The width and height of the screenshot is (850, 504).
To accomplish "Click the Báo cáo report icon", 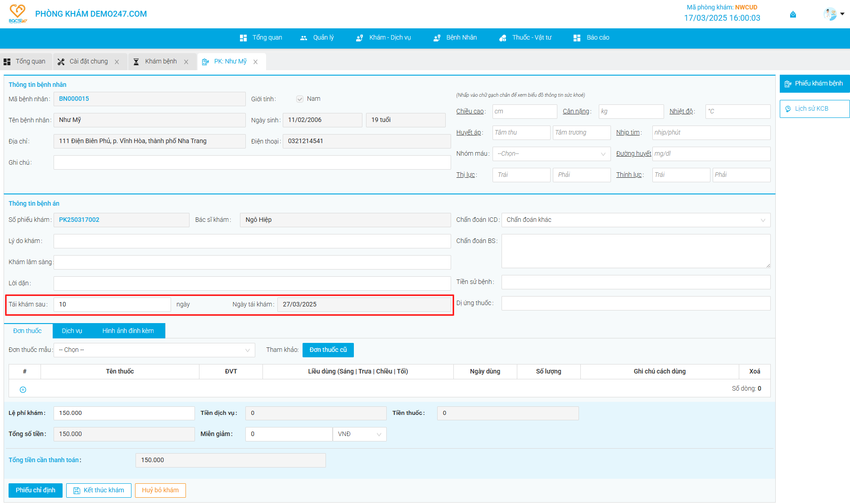I will (x=577, y=38).
